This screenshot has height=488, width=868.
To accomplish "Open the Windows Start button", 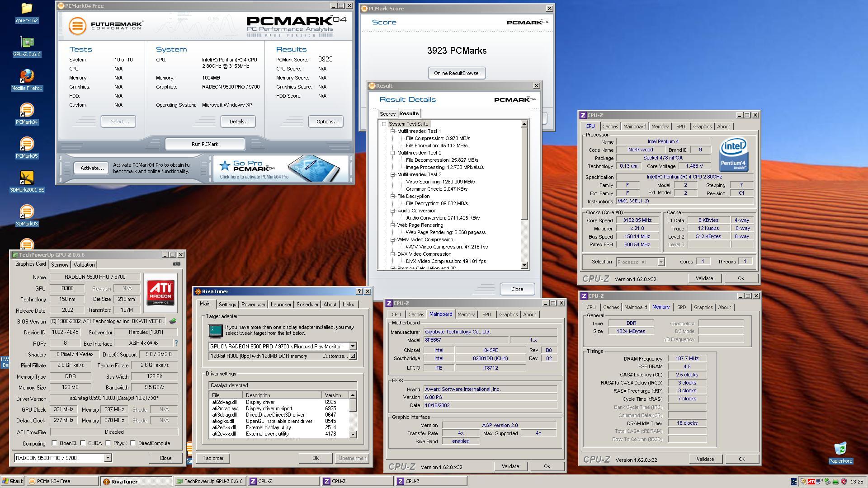I will point(13,481).
